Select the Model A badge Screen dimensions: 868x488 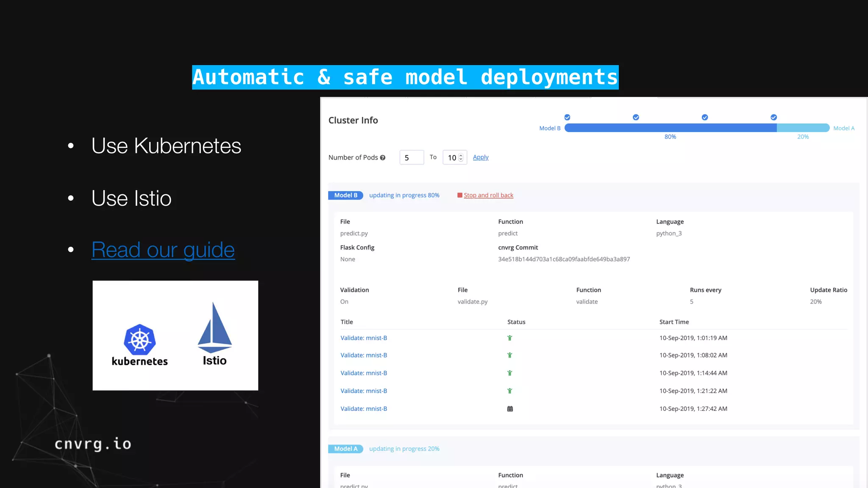tap(345, 449)
